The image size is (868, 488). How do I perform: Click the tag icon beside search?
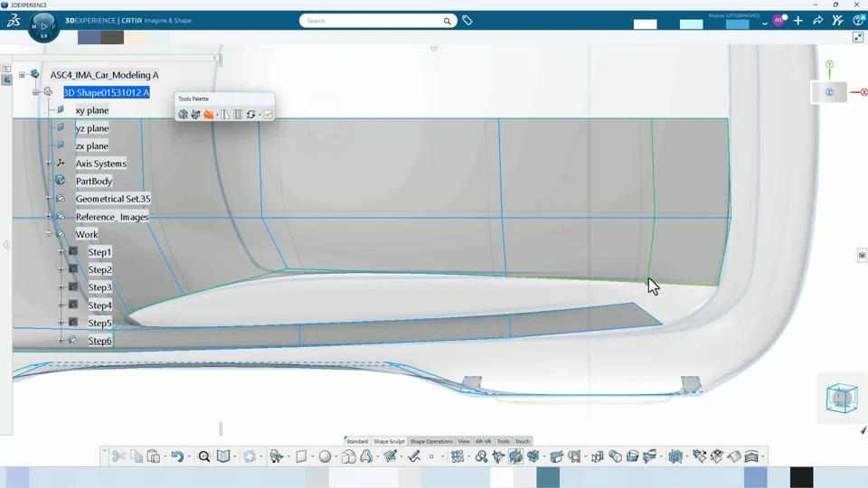(467, 21)
